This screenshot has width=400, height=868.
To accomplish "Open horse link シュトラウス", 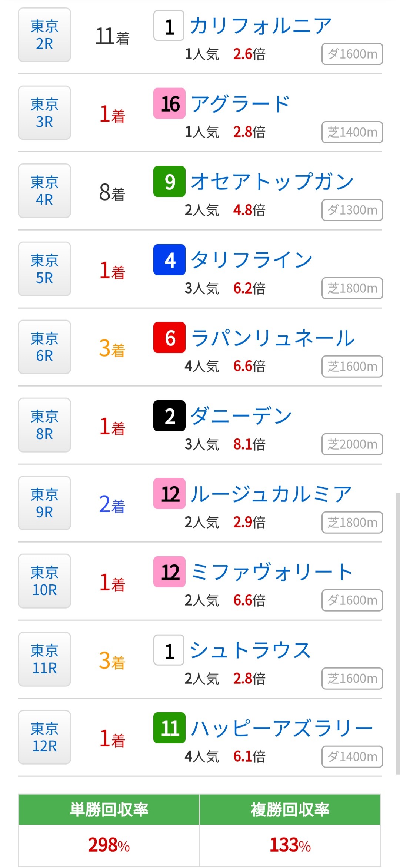I will (x=250, y=650).
